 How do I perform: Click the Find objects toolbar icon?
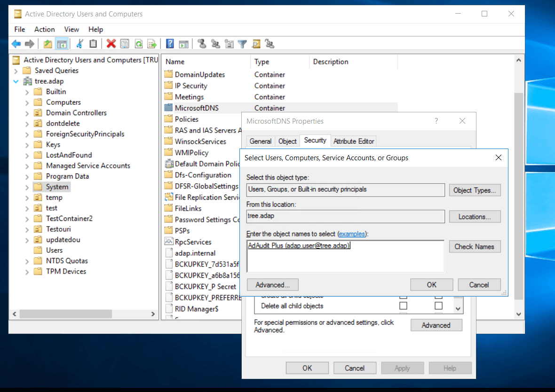256,44
